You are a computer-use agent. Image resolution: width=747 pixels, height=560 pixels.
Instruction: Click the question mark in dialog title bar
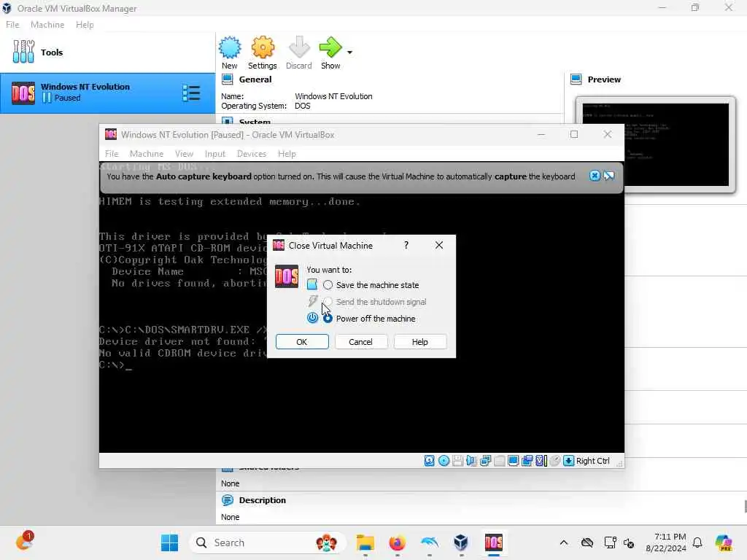pyautogui.click(x=406, y=245)
